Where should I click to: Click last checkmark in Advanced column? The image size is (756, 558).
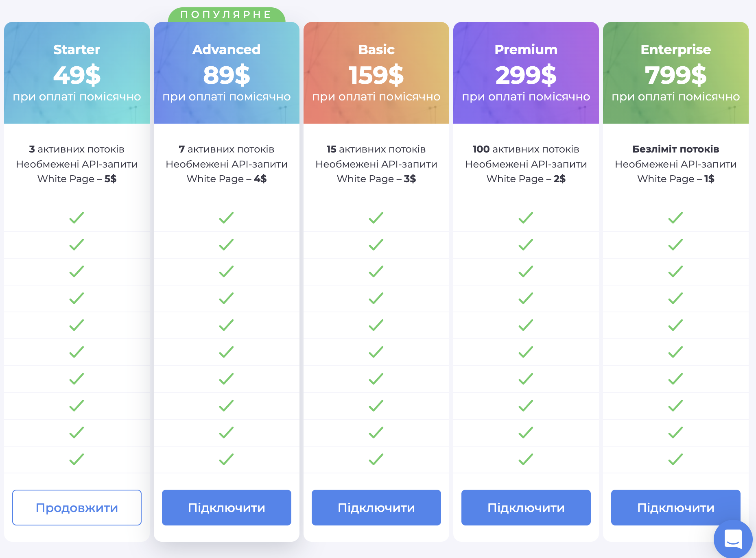[x=226, y=460]
